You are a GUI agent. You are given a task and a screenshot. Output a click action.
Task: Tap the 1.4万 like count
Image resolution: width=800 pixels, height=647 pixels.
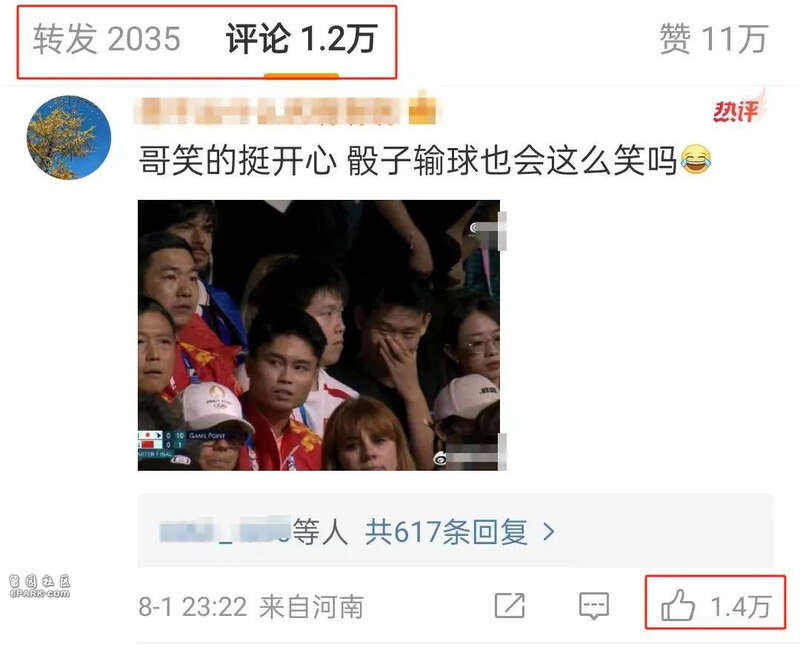coord(741,606)
